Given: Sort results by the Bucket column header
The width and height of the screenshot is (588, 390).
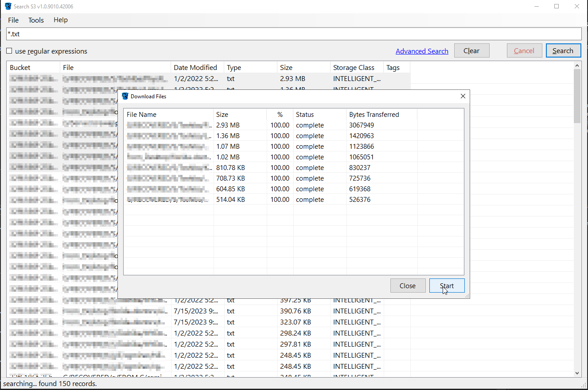Looking at the screenshot, I should tap(34, 67).
